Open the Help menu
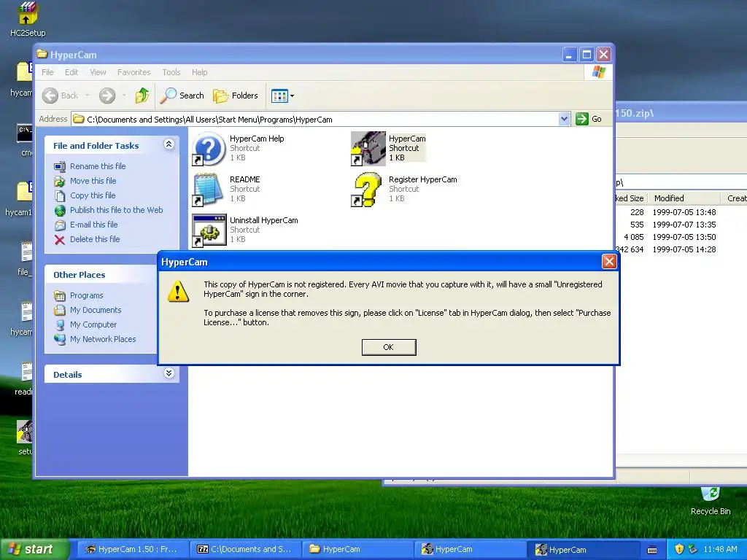 coord(200,72)
